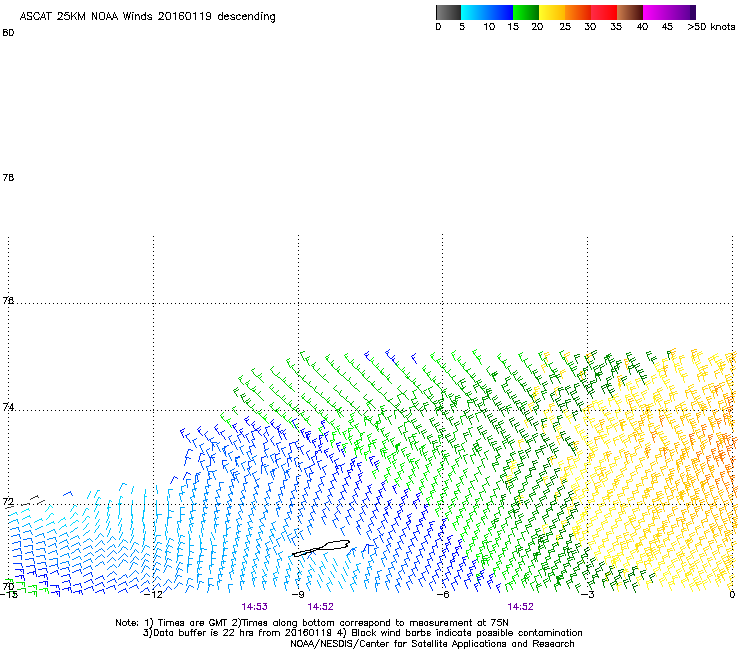Click the yellow 20-25 knots color segment
740x650 pixels.
(x=552, y=12)
